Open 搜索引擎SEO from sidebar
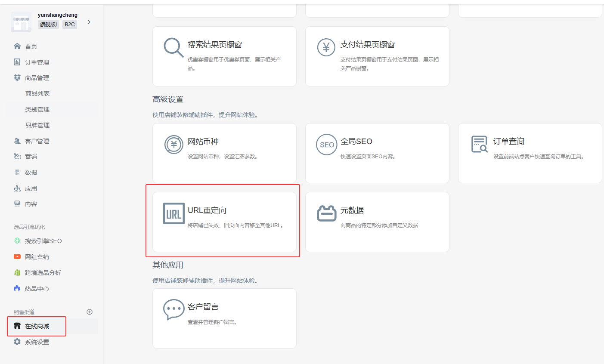The height and width of the screenshot is (364, 604). [x=43, y=241]
